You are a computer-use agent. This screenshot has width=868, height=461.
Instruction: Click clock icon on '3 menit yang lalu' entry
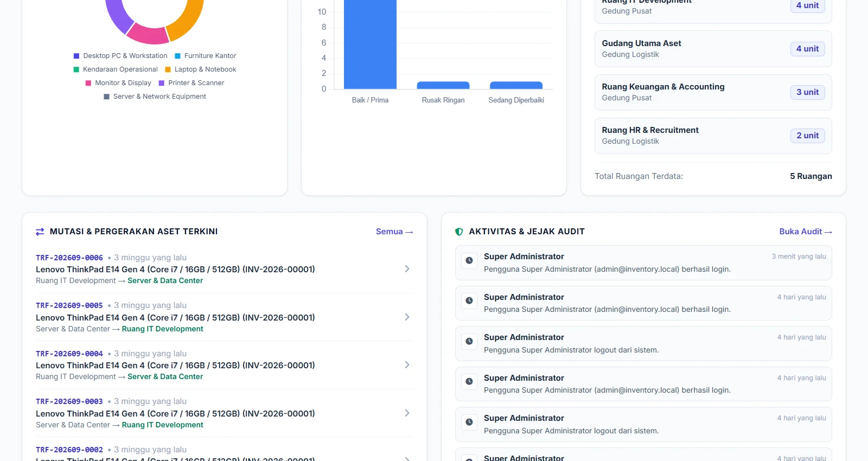(469, 260)
